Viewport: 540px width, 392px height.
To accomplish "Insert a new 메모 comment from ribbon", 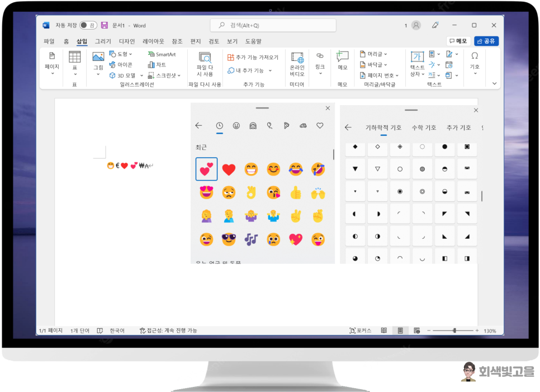I will point(342,60).
